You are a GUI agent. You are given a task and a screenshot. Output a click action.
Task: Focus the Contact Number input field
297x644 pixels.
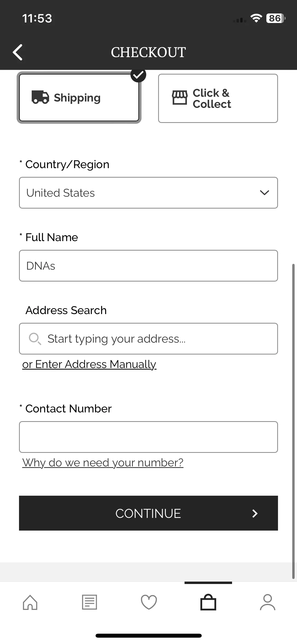(x=148, y=437)
